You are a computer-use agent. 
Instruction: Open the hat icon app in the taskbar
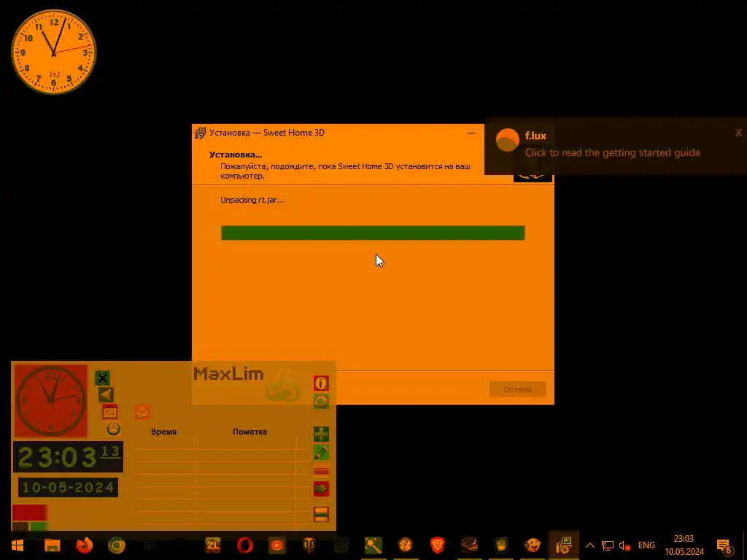469,545
